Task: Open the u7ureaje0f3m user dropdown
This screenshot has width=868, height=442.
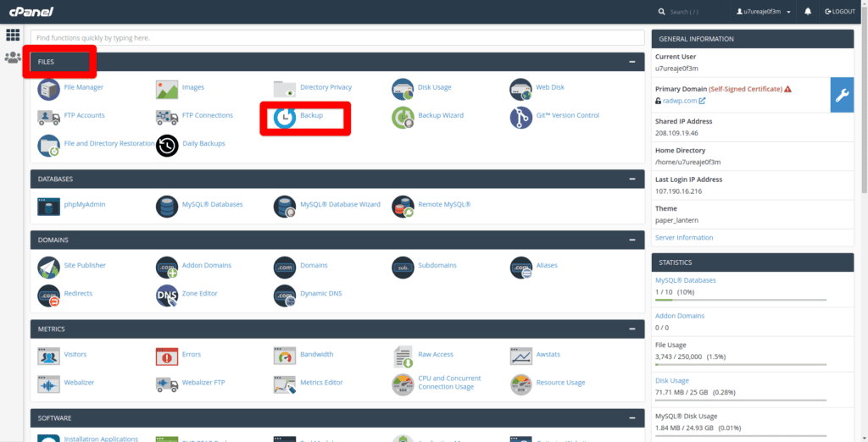Action: pyautogui.click(x=764, y=12)
